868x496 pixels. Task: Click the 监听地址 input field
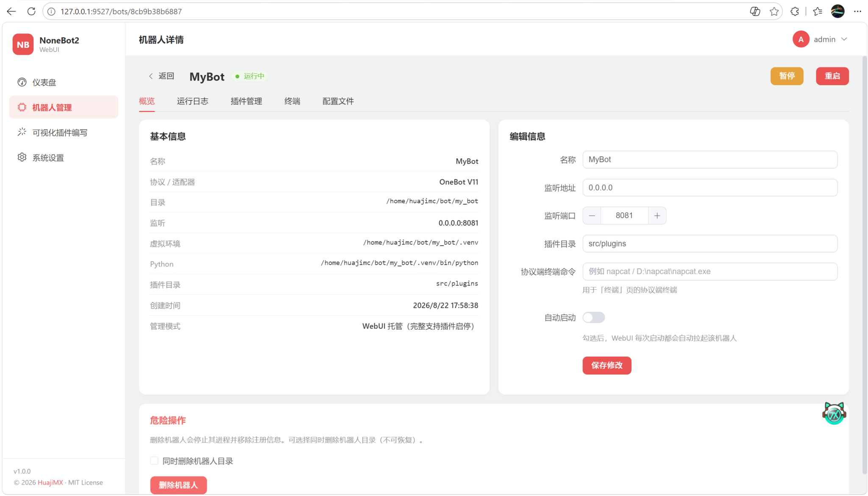tap(710, 188)
